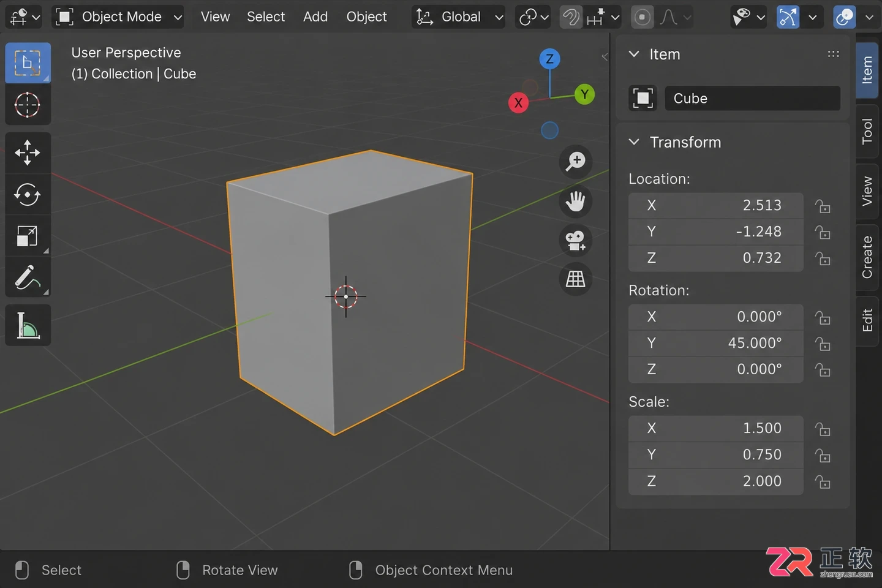
Task: Toggle the snap magnet button
Action: (571, 17)
